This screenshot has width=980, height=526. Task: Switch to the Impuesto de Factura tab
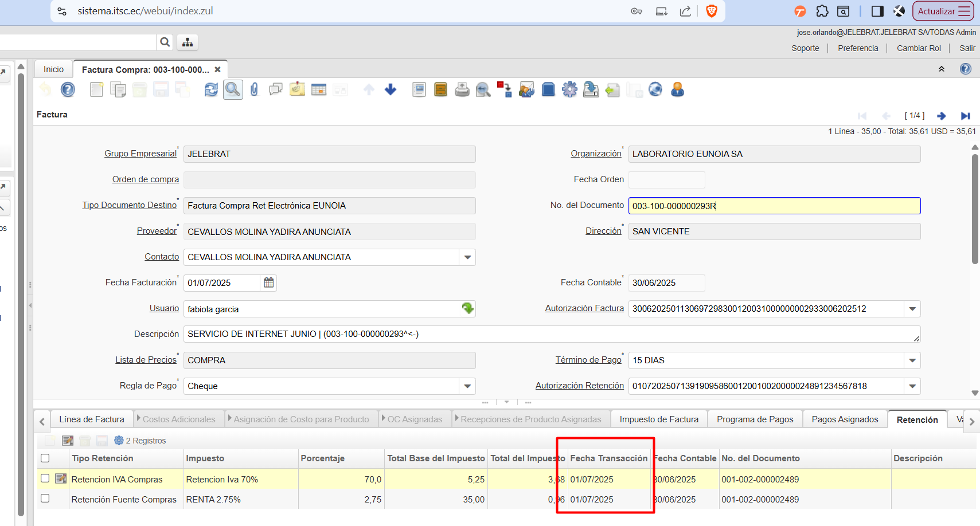pyautogui.click(x=659, y=419)
